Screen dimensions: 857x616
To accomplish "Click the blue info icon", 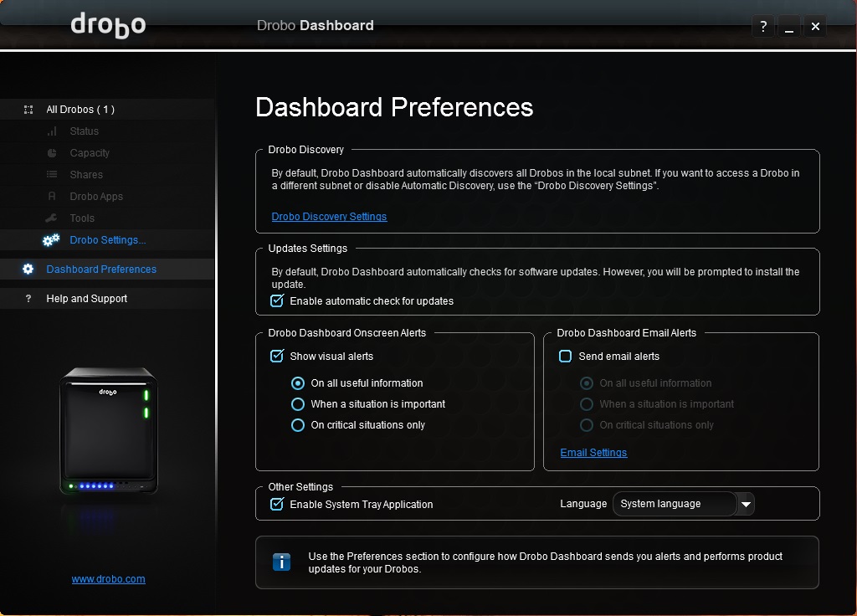I will [281, 562].
